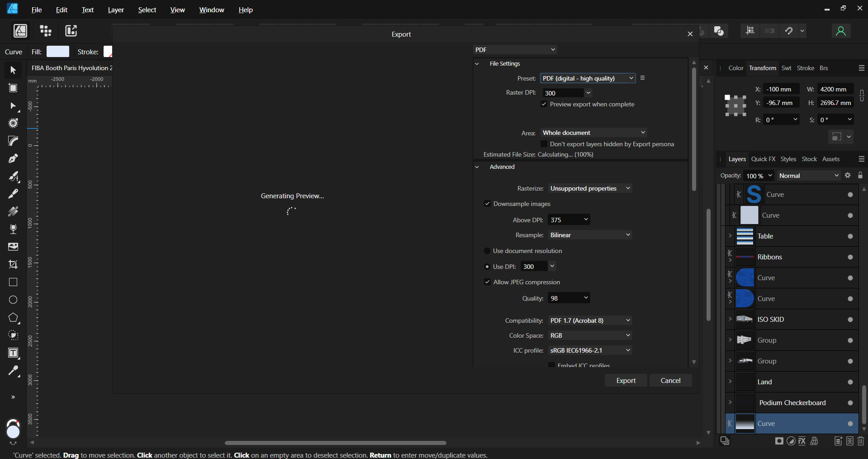Image resolution: width=868 pixels, height=459 pixels.
Task: Select the Use document resolution option
Action: tap(487, 251)
